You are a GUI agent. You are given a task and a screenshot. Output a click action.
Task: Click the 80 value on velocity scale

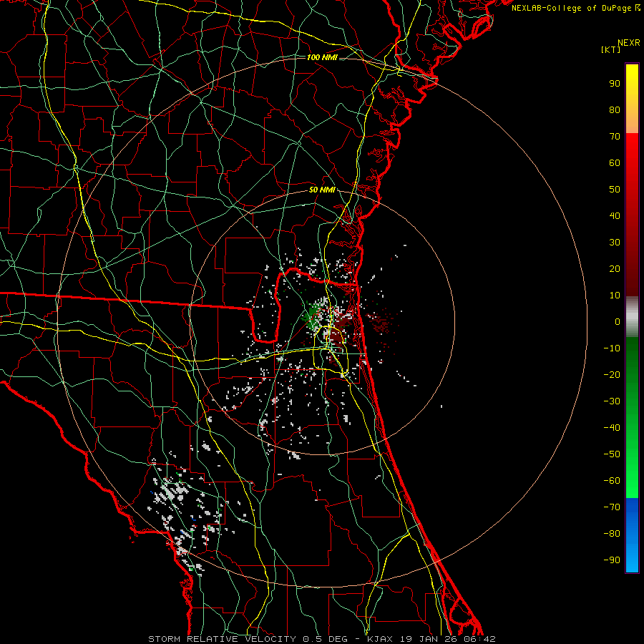(615, 109)
